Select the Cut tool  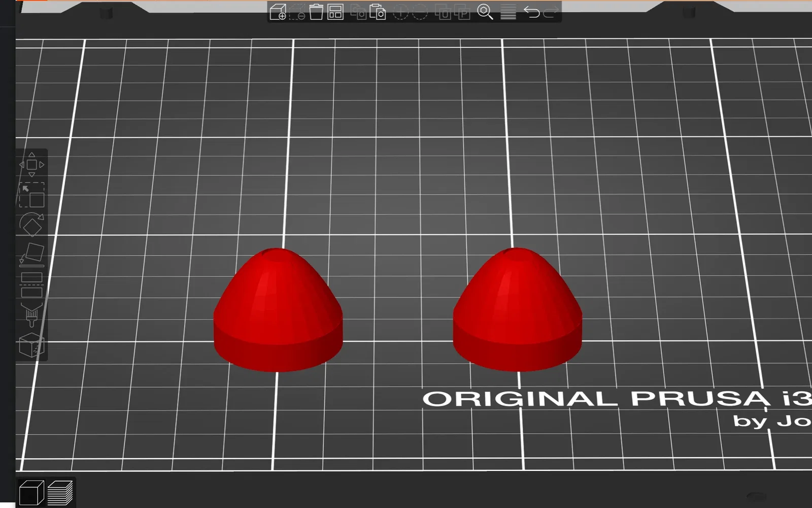coord(31,285)
